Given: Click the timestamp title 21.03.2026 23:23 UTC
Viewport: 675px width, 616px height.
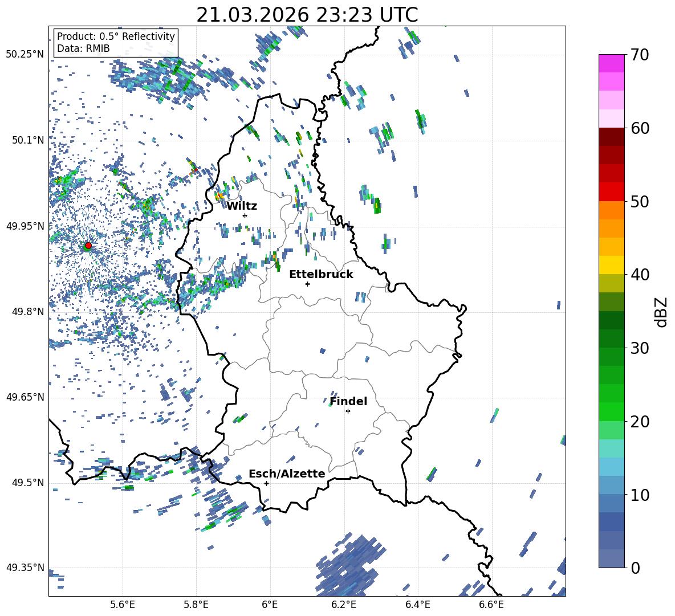Looking at the screenshot, I should pyautogui.click(x=307, y=15).
